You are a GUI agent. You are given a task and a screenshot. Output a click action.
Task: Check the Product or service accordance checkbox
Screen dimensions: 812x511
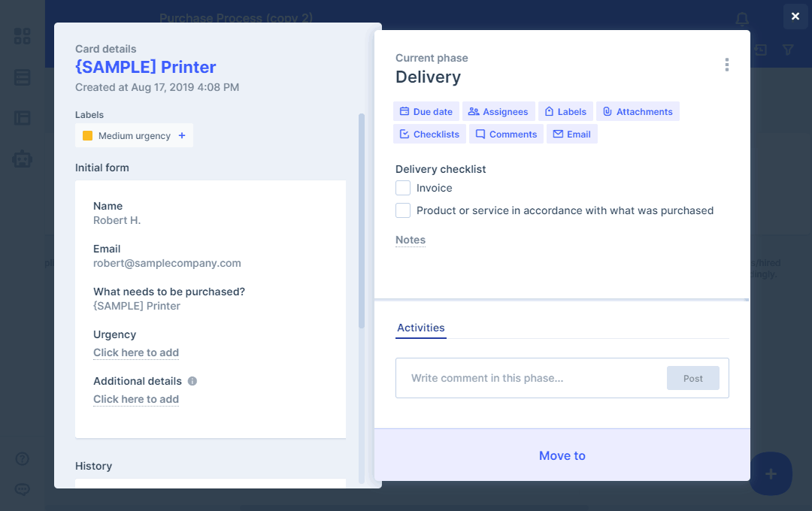tap(403, 210)
